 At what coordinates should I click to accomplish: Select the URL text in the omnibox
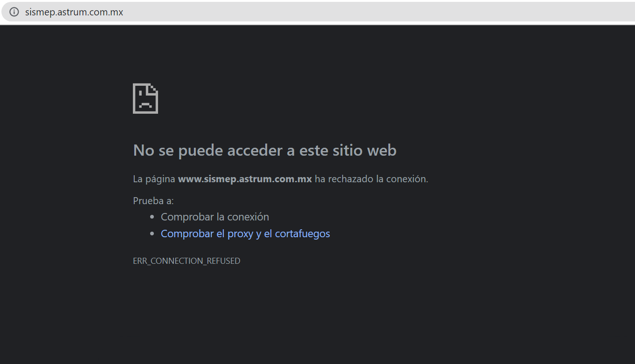(x=75, y=12)
